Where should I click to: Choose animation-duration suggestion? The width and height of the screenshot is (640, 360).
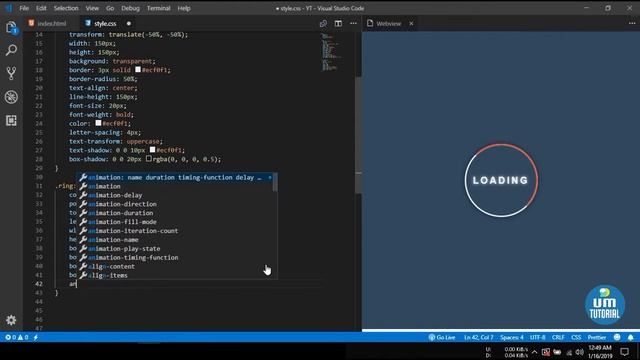point(175,213)
